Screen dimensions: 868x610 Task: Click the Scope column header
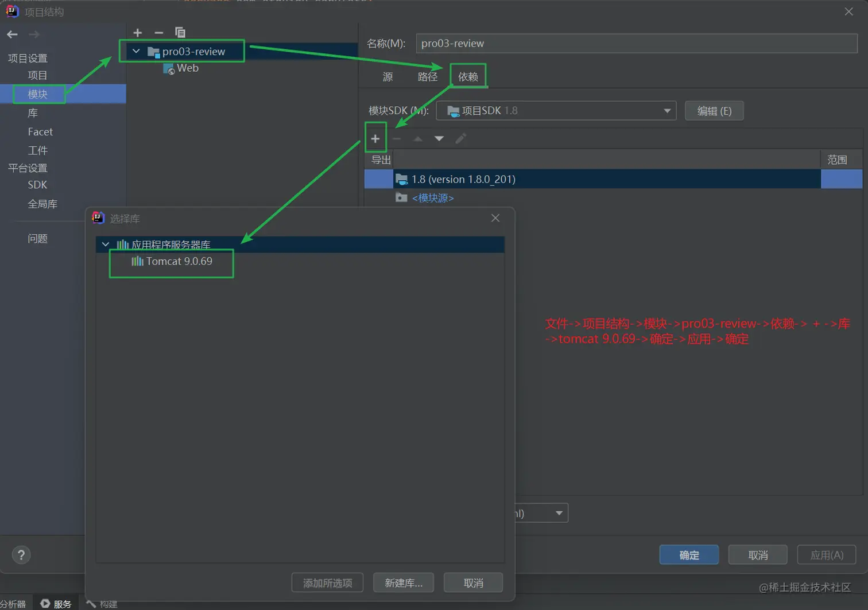tap(837, 160)
